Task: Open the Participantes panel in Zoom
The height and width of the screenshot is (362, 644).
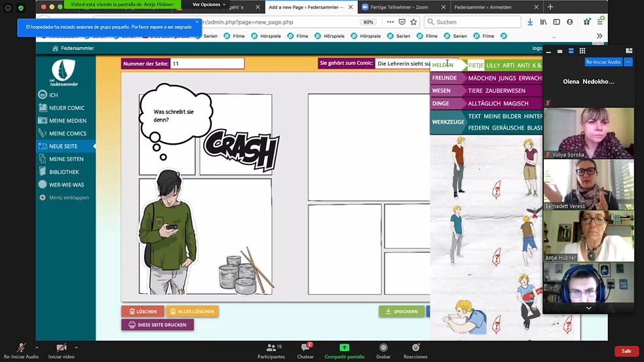Action: (x=271, y=348)
